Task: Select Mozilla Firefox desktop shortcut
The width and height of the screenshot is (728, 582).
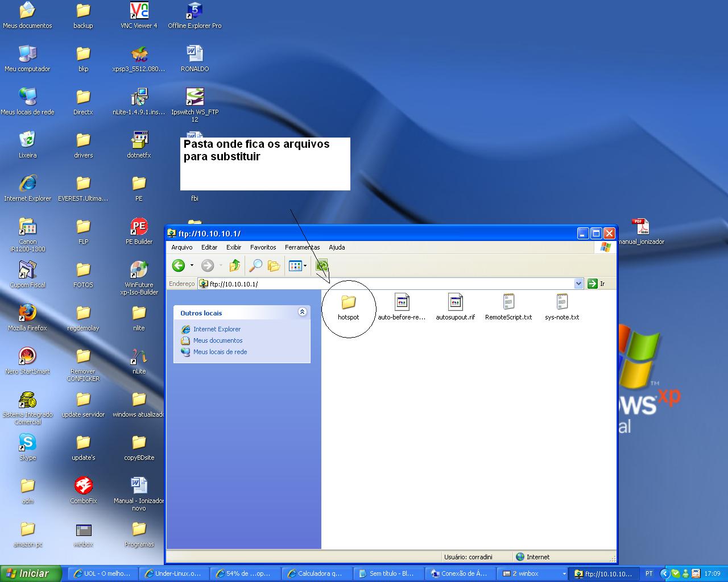Action: click(27, 318)
